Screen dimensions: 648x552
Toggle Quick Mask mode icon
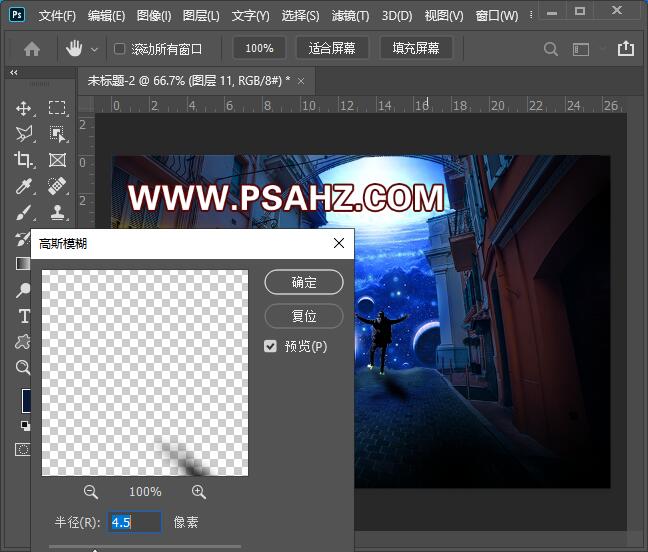pos(23,449)
